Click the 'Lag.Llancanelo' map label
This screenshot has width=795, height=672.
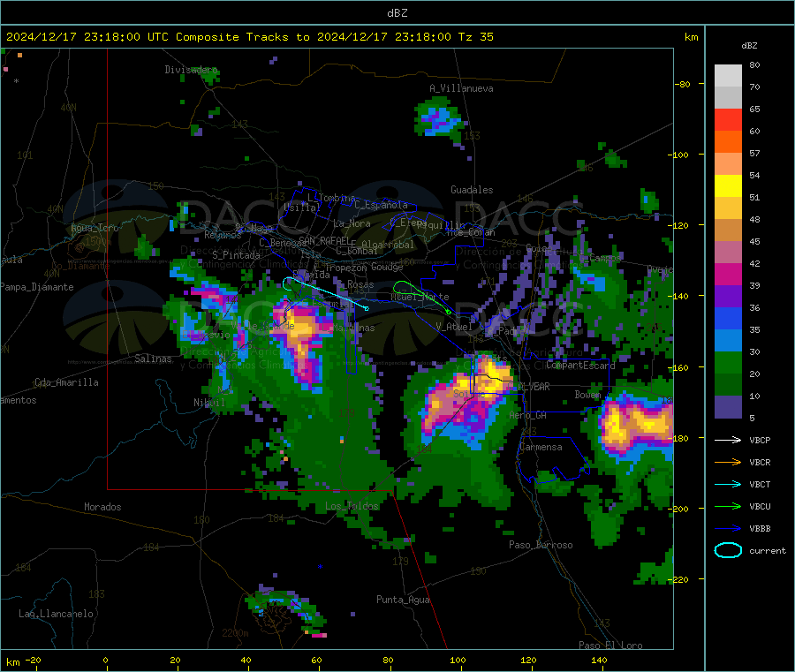[x=56, y=614]
